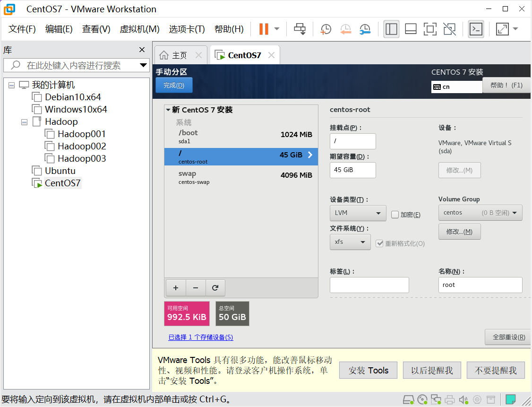The image size is (532, 407).
Task: Collapse the 新 CentOS 7 安装 section
Action: pos(168,110)
